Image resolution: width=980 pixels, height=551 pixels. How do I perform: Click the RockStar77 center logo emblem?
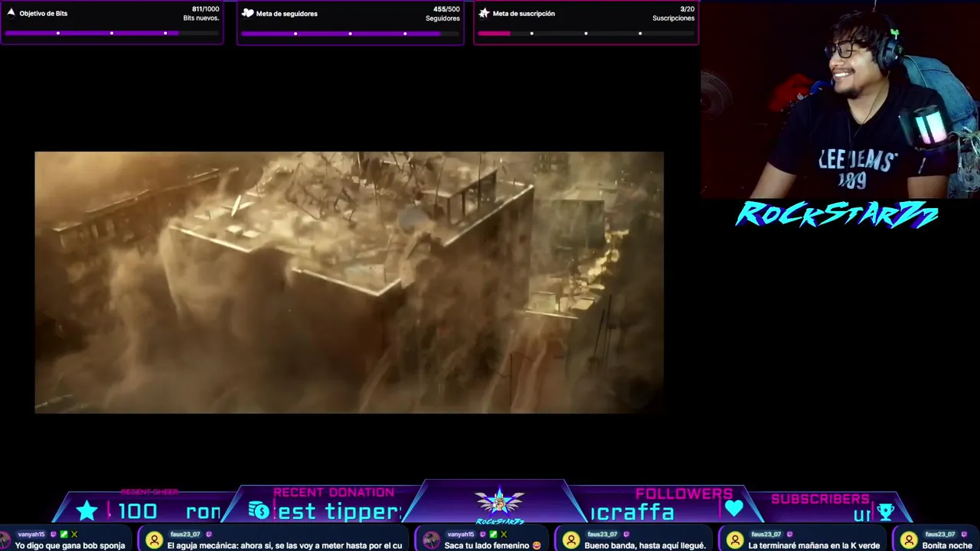pos(500,504)
